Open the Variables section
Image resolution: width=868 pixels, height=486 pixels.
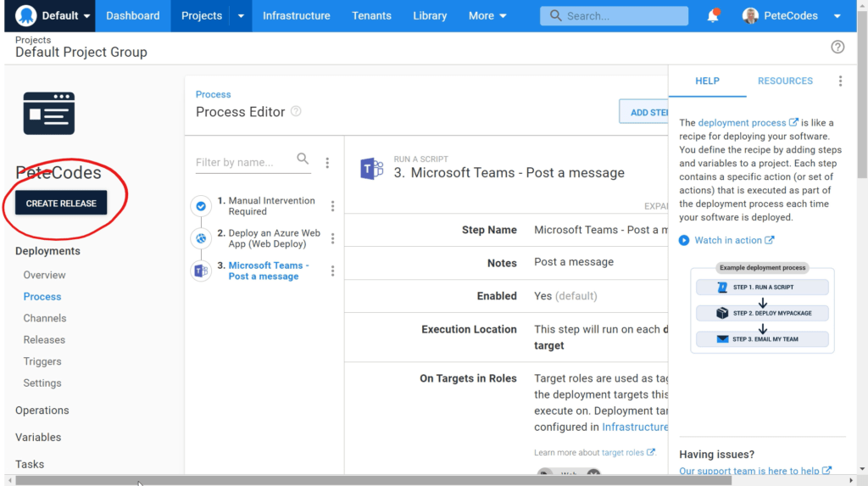pos(38,438)
